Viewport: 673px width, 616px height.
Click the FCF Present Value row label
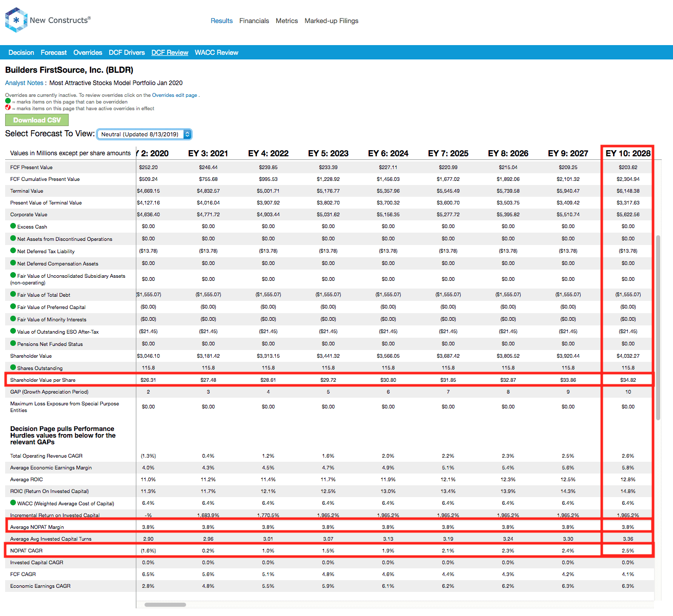pyautogui.click(x=31, y=168)
